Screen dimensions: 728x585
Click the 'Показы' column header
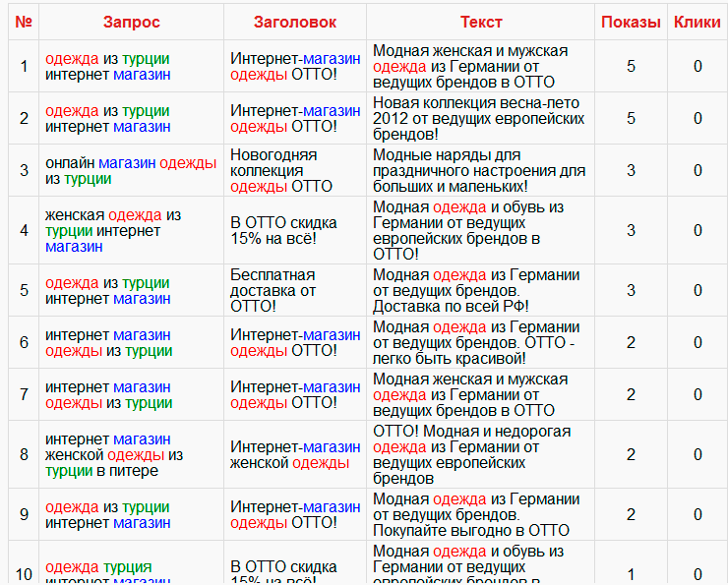coord(631,22)
